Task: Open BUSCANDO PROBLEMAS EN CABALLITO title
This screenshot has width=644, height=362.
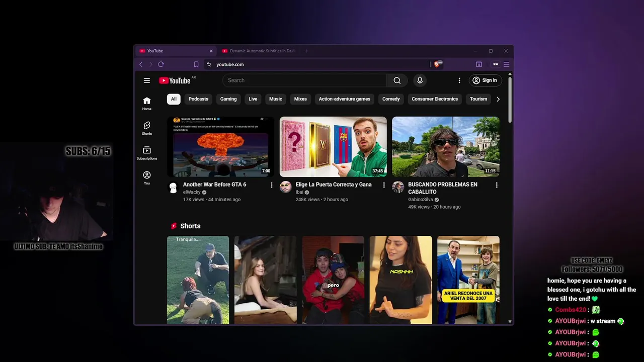Action: pyautogui.click(x=443, y=188)
